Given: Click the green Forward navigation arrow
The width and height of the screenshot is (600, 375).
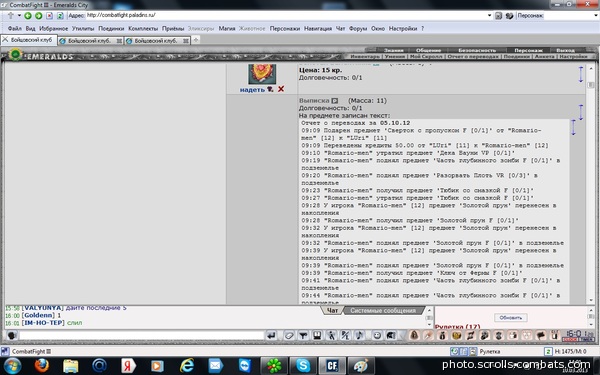Looking at the screenshot, I should pyautogui.click(x=39, y=16).
